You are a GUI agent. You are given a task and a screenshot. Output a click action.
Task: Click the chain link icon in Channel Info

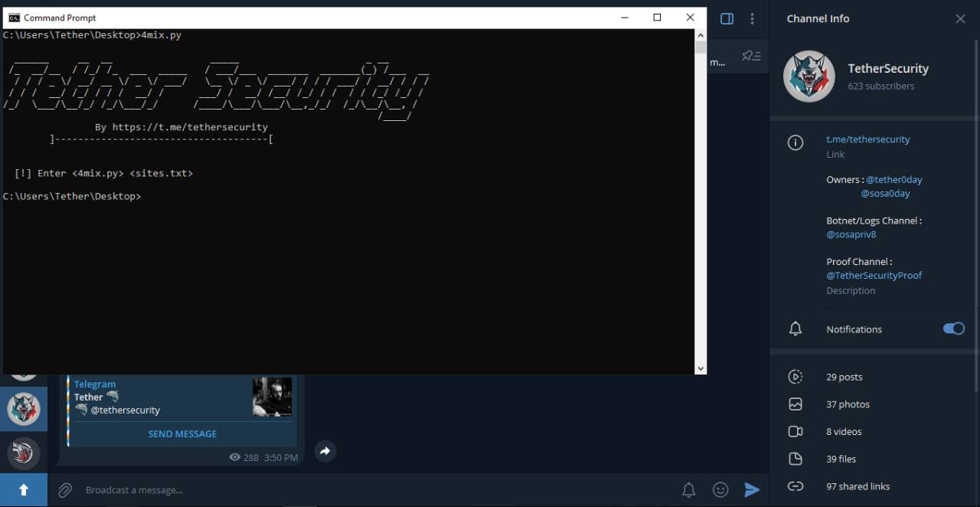click(795, 486)
